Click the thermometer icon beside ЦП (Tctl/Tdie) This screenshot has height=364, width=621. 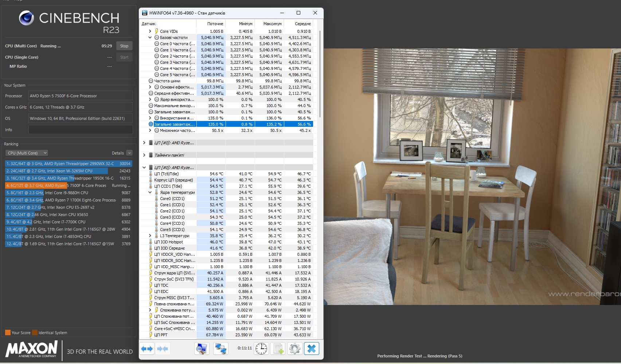tap(151, 174)
